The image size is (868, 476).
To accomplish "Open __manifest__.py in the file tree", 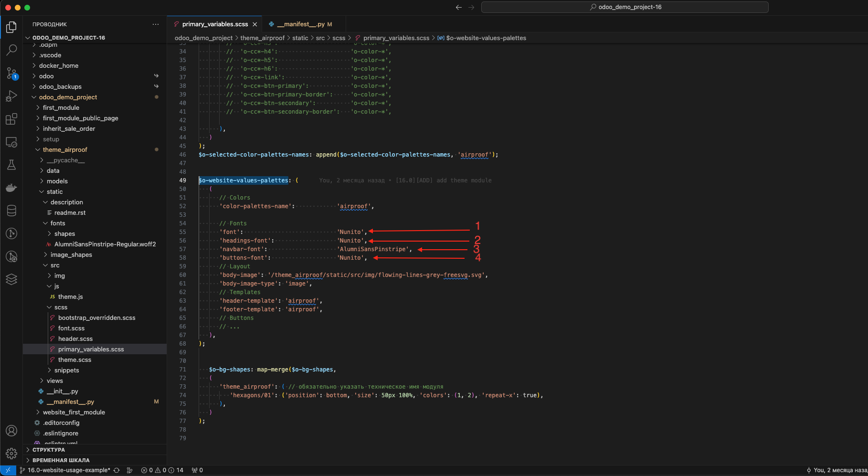I will point(95,402).
